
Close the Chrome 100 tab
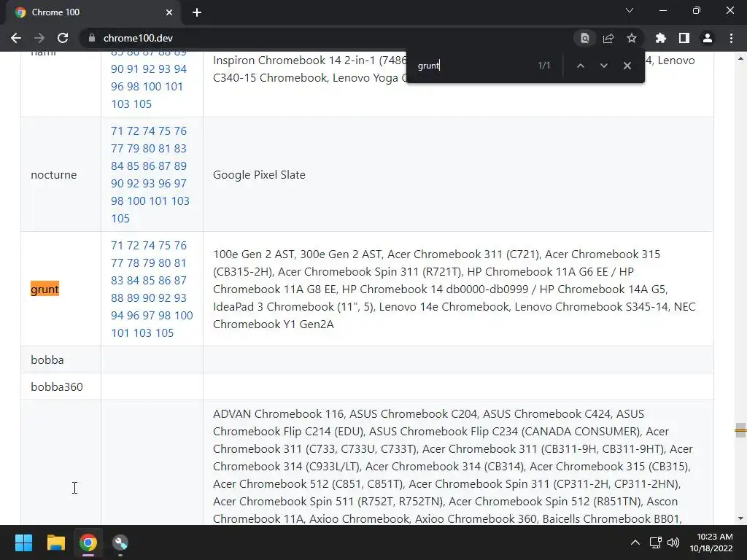[169, 12]
